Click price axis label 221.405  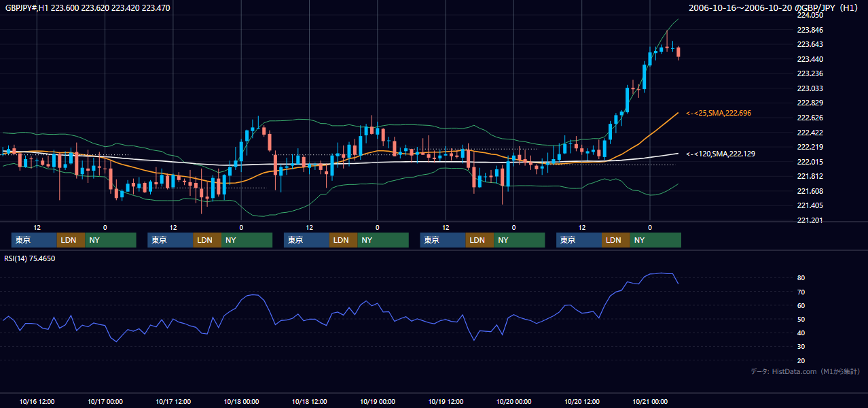coord(810,205)
